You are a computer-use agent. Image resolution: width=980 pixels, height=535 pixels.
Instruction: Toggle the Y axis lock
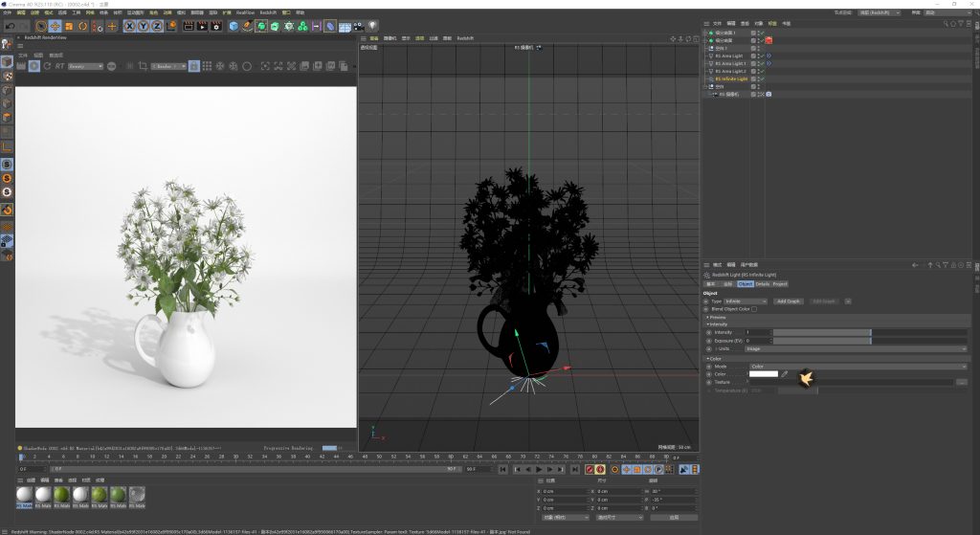point(144,26)
